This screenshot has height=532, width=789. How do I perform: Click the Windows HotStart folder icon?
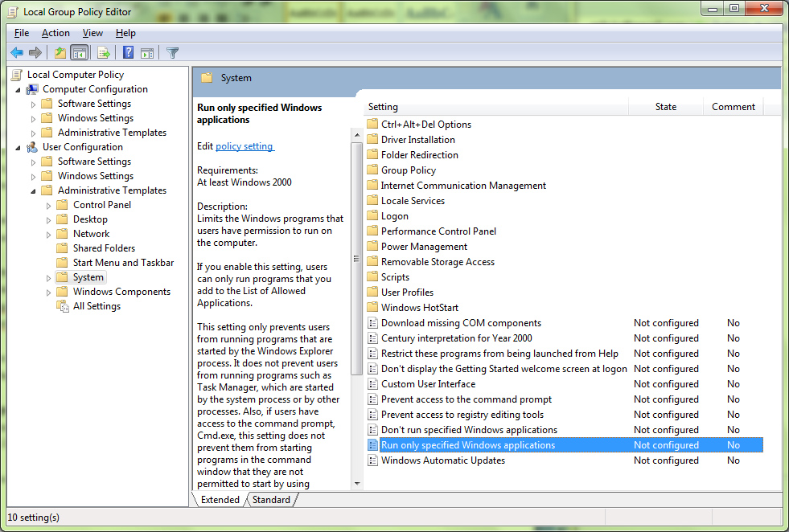372,307
